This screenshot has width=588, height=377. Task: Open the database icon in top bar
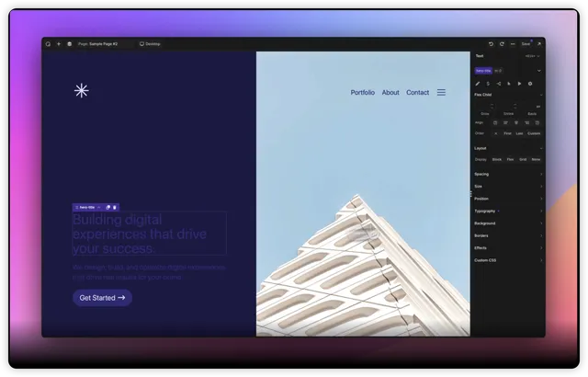pos(70,43)
